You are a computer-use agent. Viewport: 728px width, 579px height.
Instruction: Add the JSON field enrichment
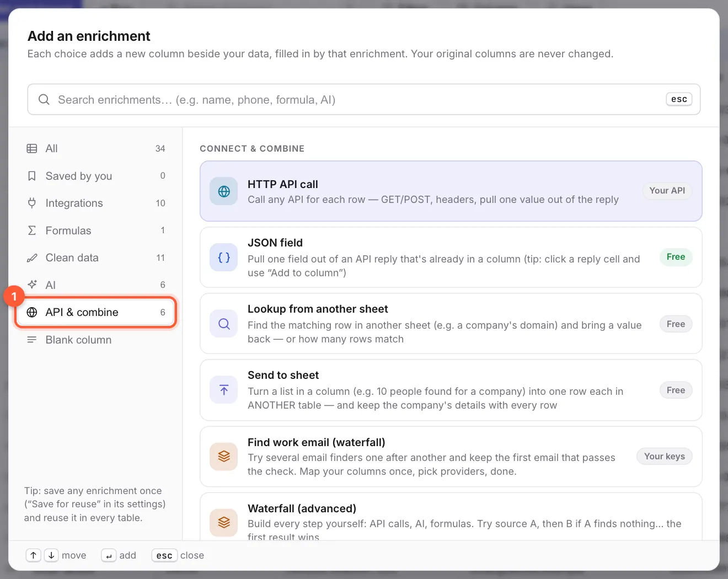[x=451, y=258]
